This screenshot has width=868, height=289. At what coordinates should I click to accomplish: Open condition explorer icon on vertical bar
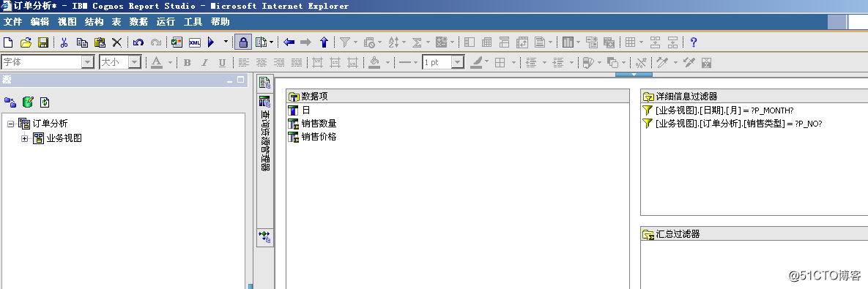point(265,237)
